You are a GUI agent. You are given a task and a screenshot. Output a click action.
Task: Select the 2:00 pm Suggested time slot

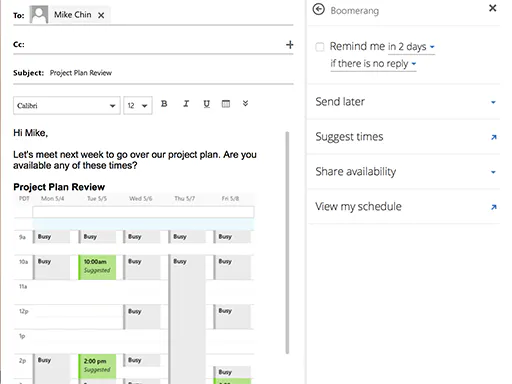click(97, 366)
